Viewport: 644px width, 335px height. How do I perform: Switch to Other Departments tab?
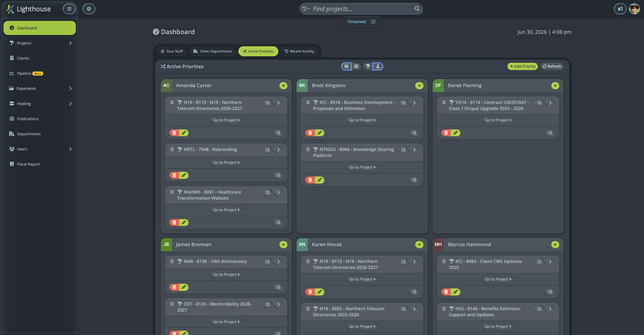pyautogui.click(x=213, y=51)
